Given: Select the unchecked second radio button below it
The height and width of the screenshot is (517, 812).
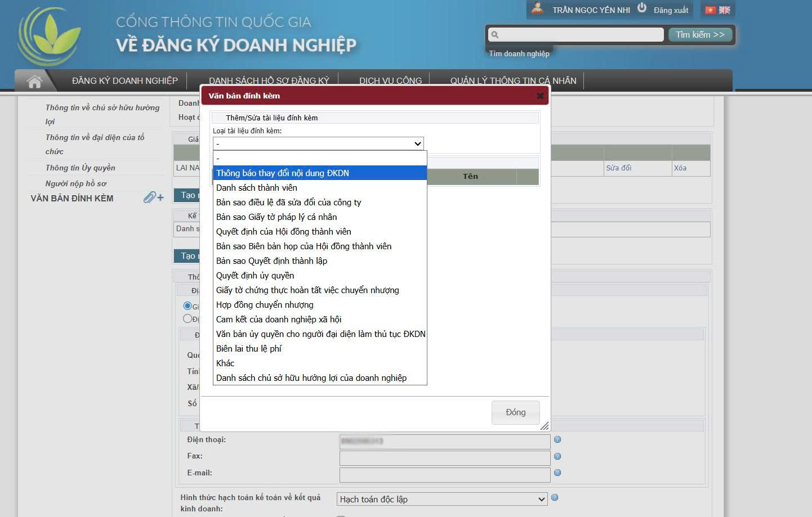Looking at the screenshot, I should tap(188, 318).
